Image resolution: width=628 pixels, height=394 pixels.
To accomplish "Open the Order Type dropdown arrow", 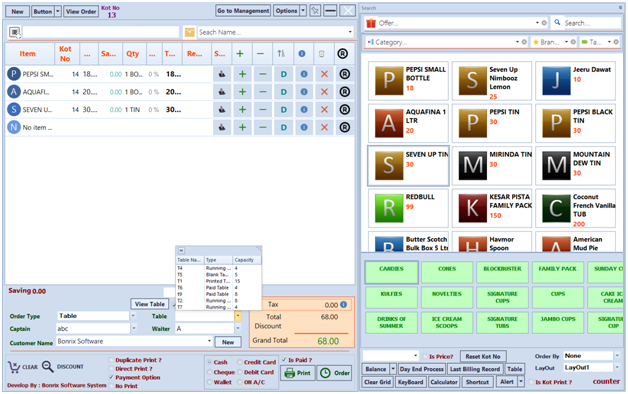I will [x=133, y=316].
